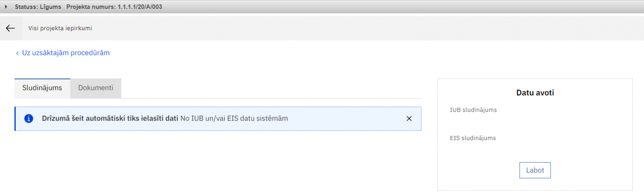The height and width of the screenshot is (196, 644).
Task: Dismiss the automatic data notification
Action: click(409, 119)
